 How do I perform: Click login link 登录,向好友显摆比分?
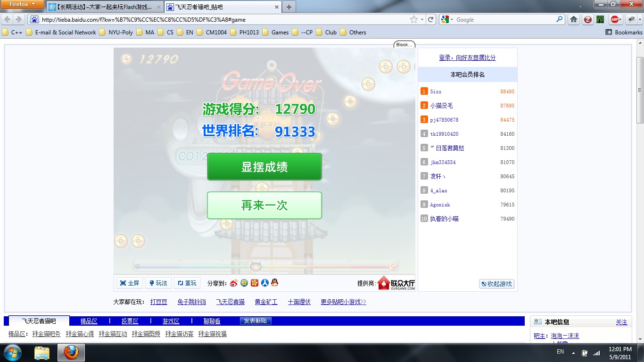point(467,58)
